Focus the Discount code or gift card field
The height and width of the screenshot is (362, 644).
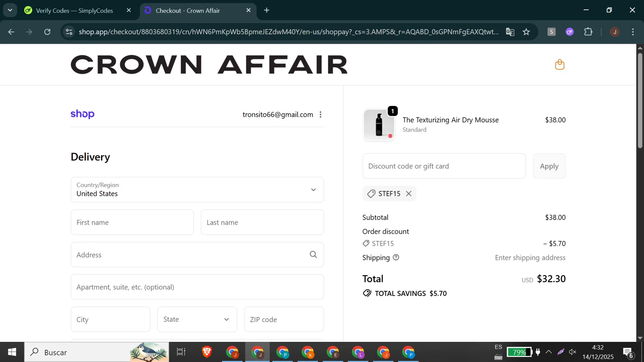pyautogui.click(x=444, y=166)
